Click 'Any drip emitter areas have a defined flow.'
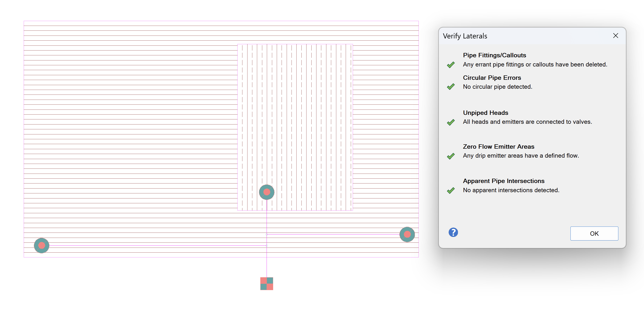 point(521,156)
